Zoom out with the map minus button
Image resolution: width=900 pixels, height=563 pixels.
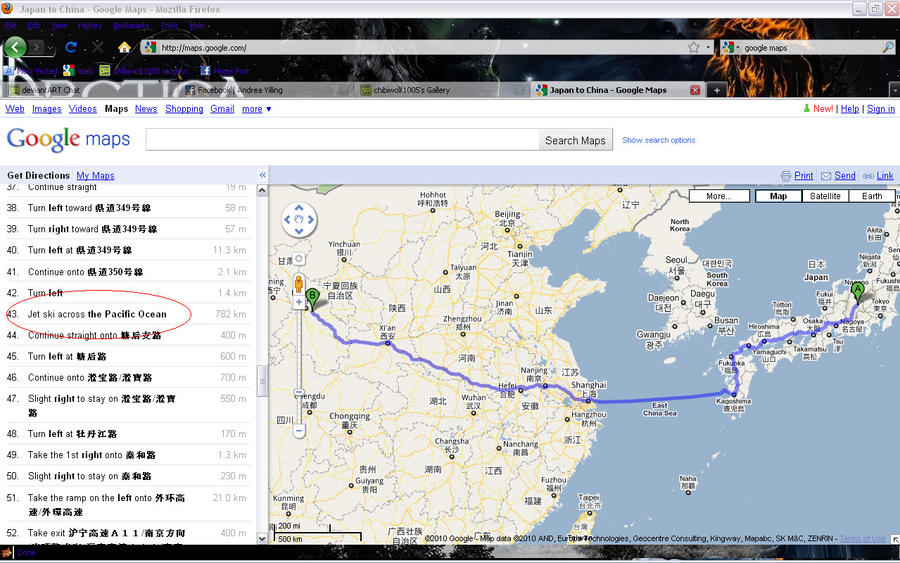[298, 431]
